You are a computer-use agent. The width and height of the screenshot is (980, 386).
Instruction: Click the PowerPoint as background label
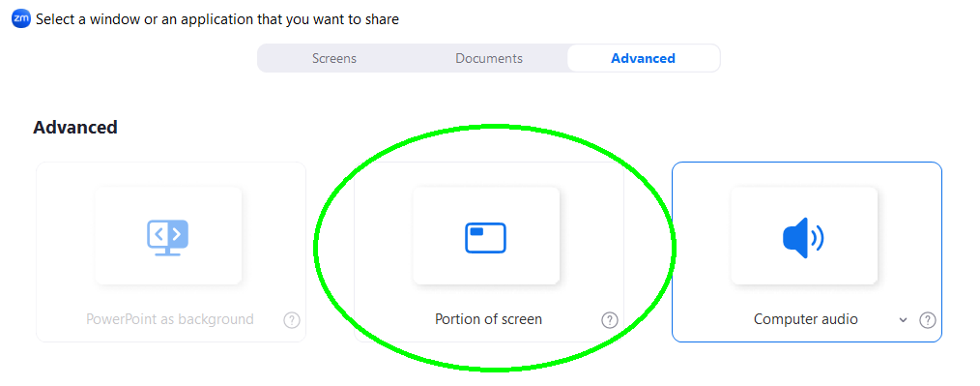(x=170, y=319)
